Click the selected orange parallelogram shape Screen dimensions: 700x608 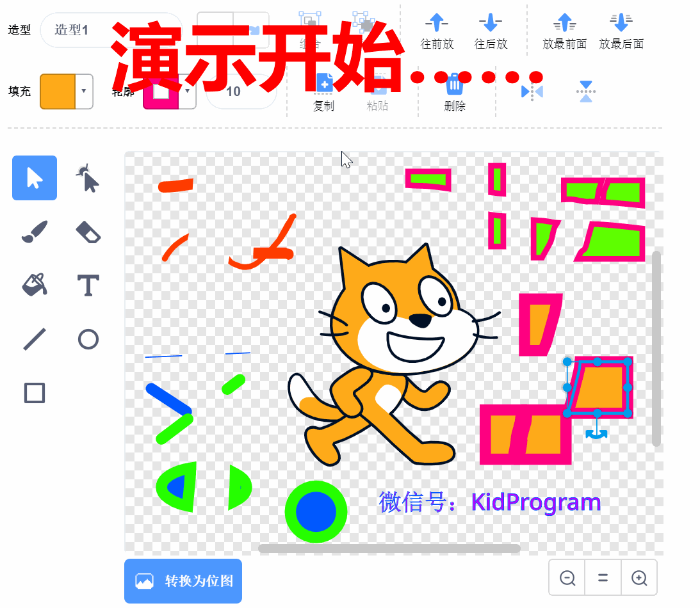tap(599, 387)
